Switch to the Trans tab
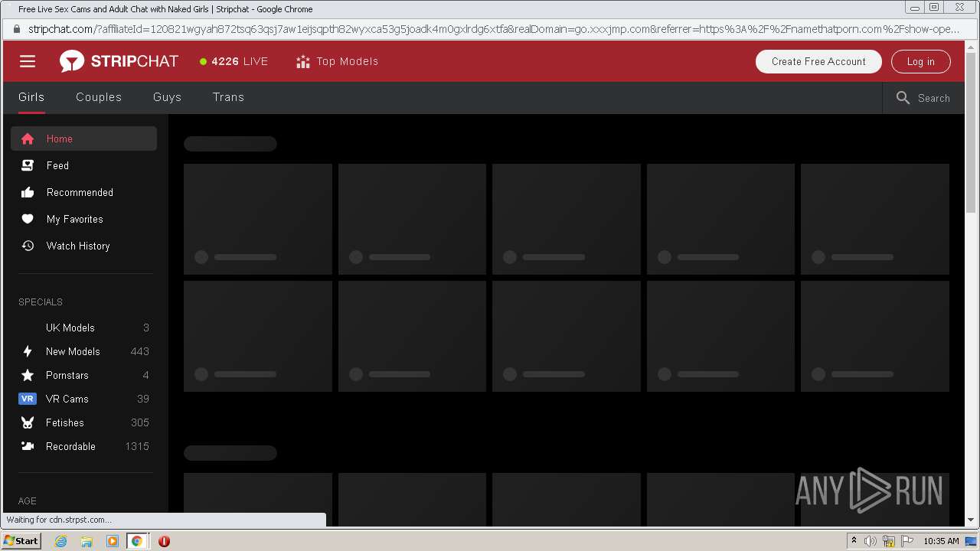The height and width of the screenshot is (551, 980). click(x=228, y=97)
